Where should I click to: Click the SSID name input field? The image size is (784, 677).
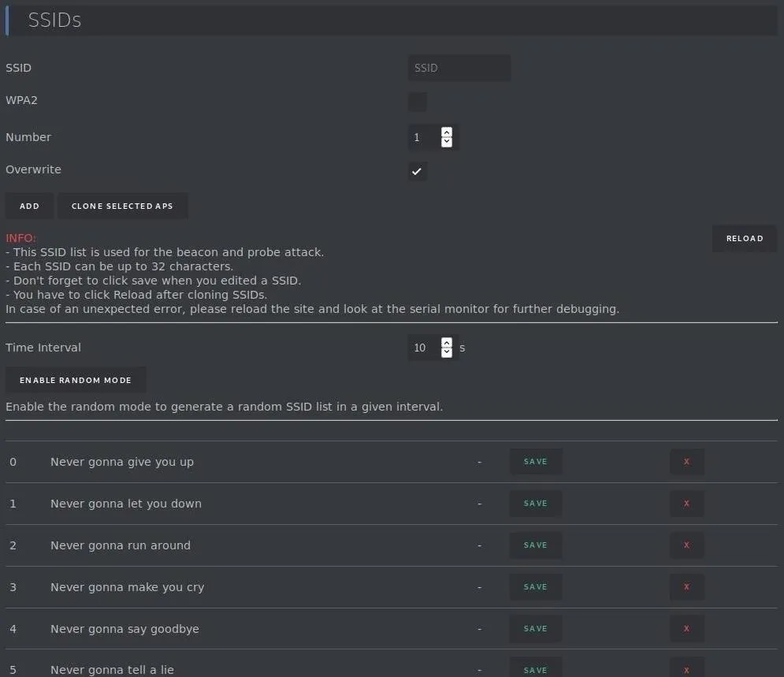pyautogui.click(x=459, y=68)
